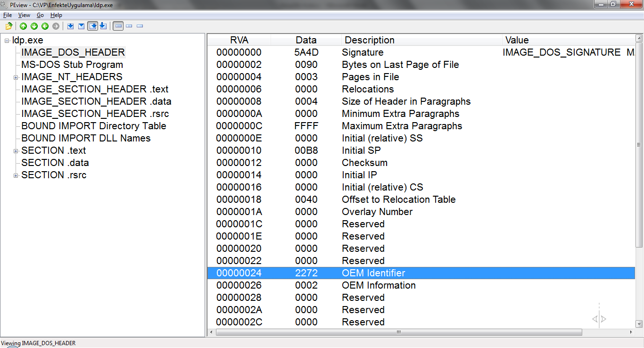Navigate up with the green up-arrow icon
The image size is (644, 348).
tap(23, 26)
